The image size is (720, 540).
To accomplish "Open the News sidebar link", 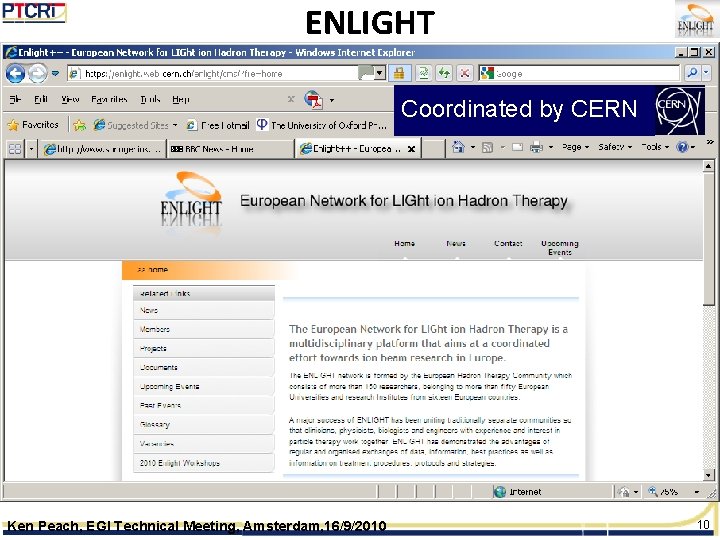I will pyautogui.click(x=204, y=310).
